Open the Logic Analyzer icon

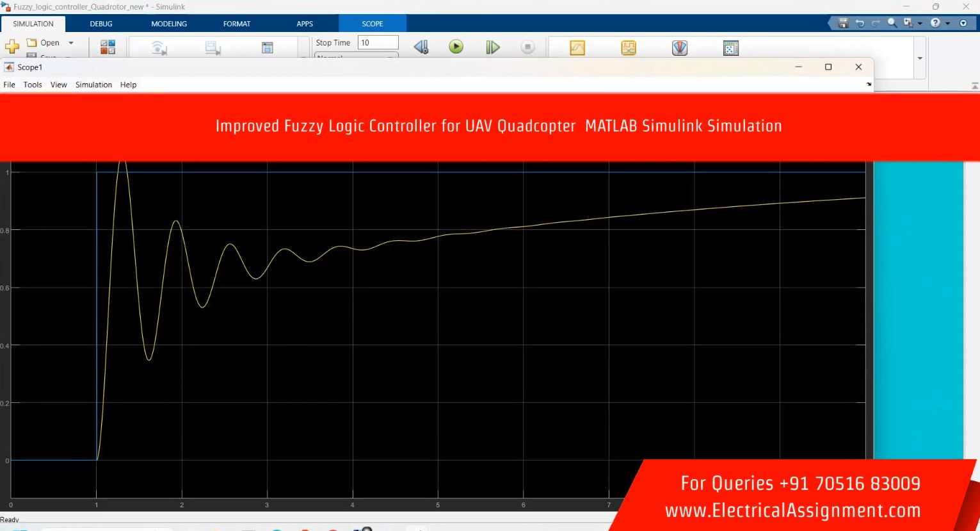629,48
